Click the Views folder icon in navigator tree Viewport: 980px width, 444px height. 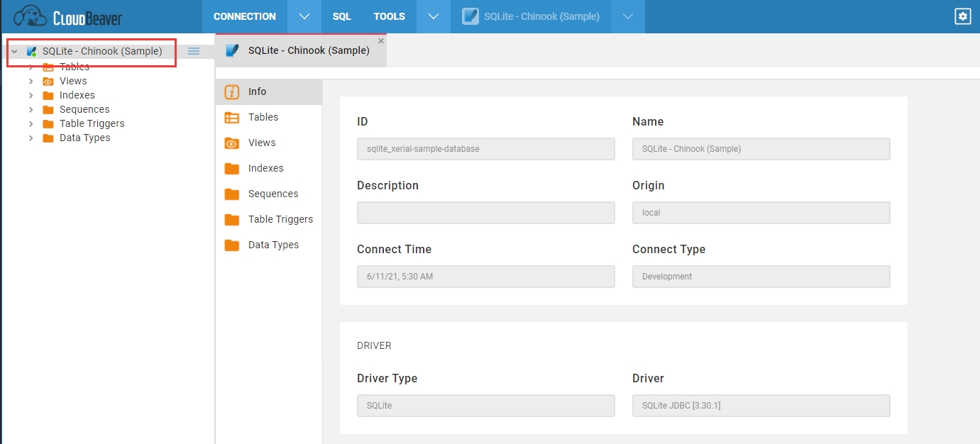(x=48, y=81)
